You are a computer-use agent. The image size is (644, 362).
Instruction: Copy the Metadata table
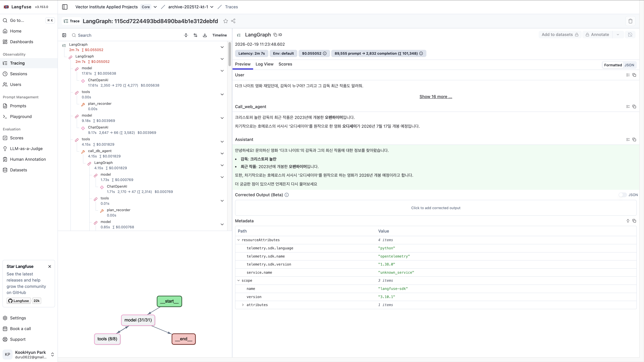pyautogui.click(x=634, y=221)
